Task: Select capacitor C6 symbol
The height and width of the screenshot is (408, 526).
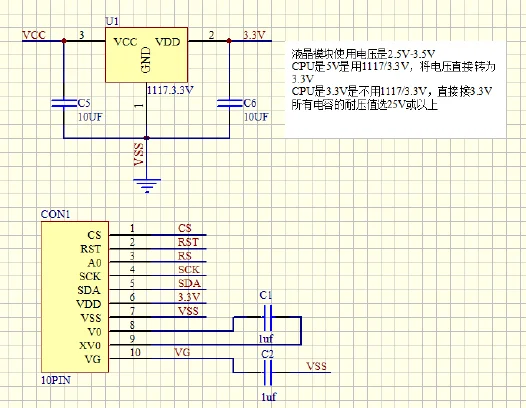Action: coord(229,103)
